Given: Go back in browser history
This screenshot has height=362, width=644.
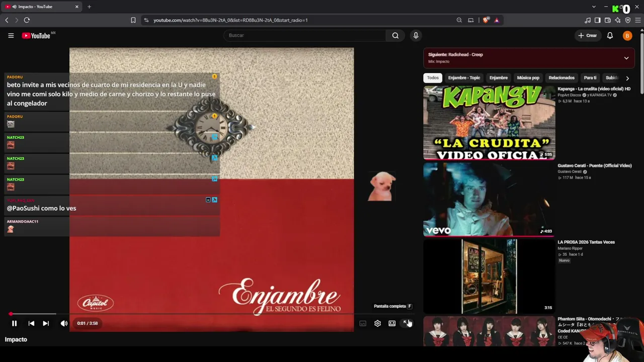Looking at the screenshot, I should pyautogui.click(x=7, y=20).
